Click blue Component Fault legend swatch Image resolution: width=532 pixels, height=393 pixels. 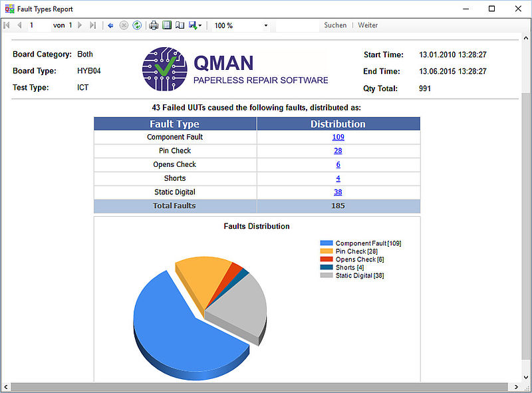click(327, 243)
